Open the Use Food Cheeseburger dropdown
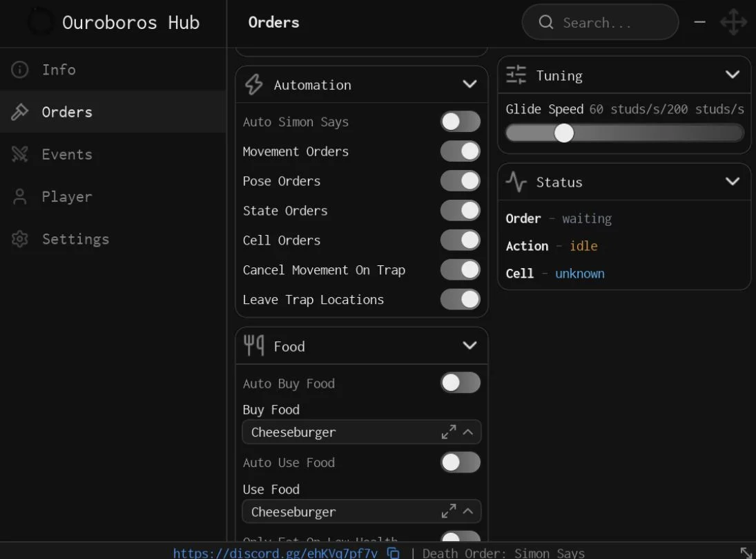The width and height of the screenshot is (756, 559). tap(362, 511)
